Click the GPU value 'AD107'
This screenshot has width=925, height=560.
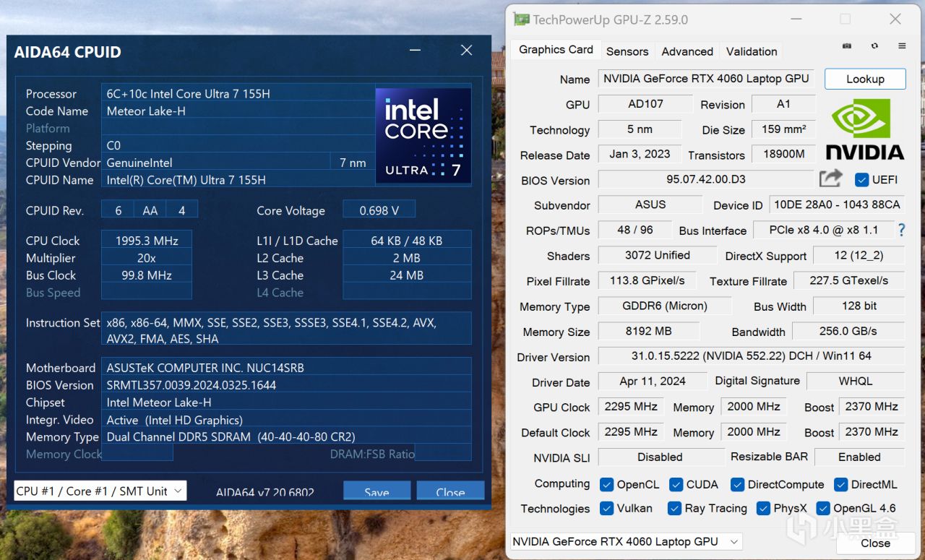click(x=645, y=104)
